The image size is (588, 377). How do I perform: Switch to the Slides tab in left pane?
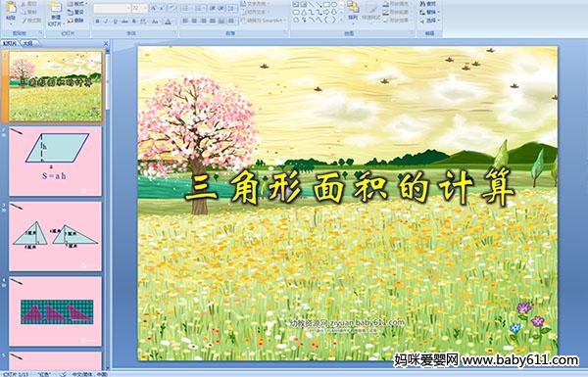(x=10, y=43)
